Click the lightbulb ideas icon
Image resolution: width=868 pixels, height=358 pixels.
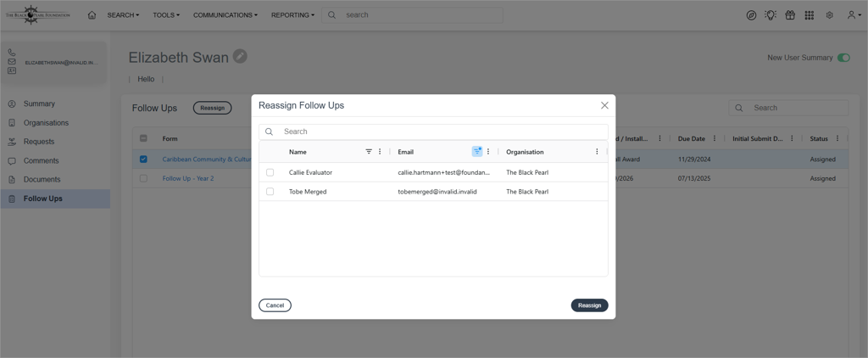tap(770, 15)
